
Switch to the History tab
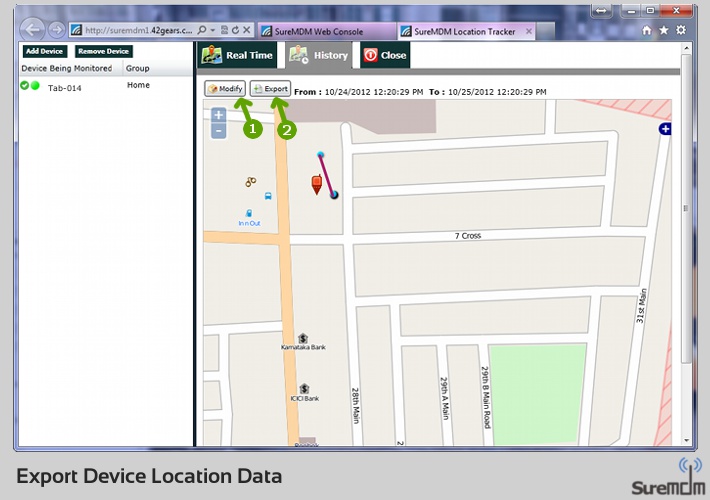(319, 55)
